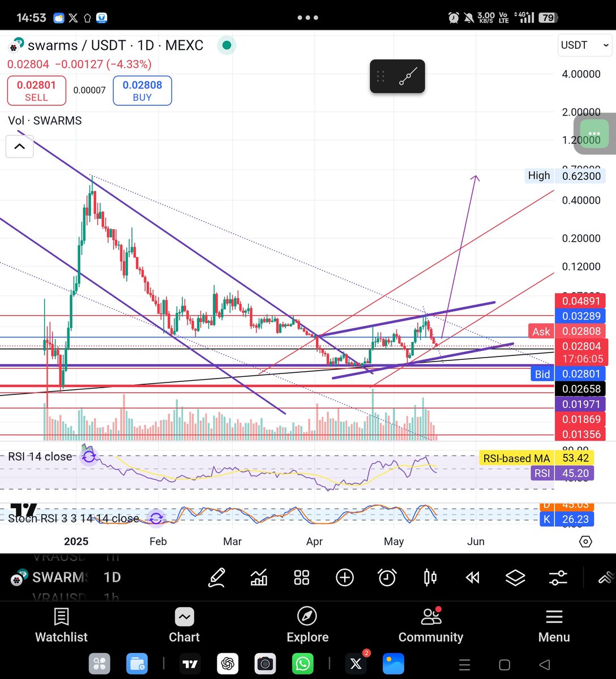Tap the swarms / USDT chart title
This screenshot has width=616, height=679.
pos(115,45)
